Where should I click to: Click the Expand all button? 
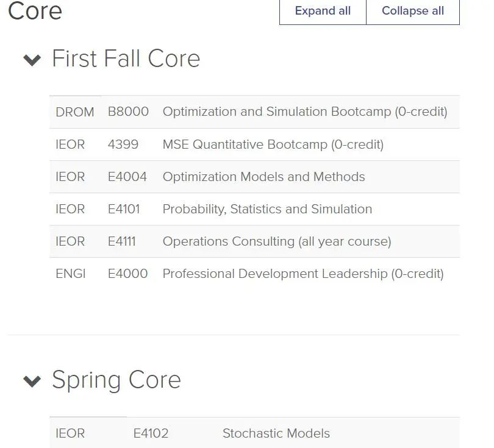click(323, 11)
